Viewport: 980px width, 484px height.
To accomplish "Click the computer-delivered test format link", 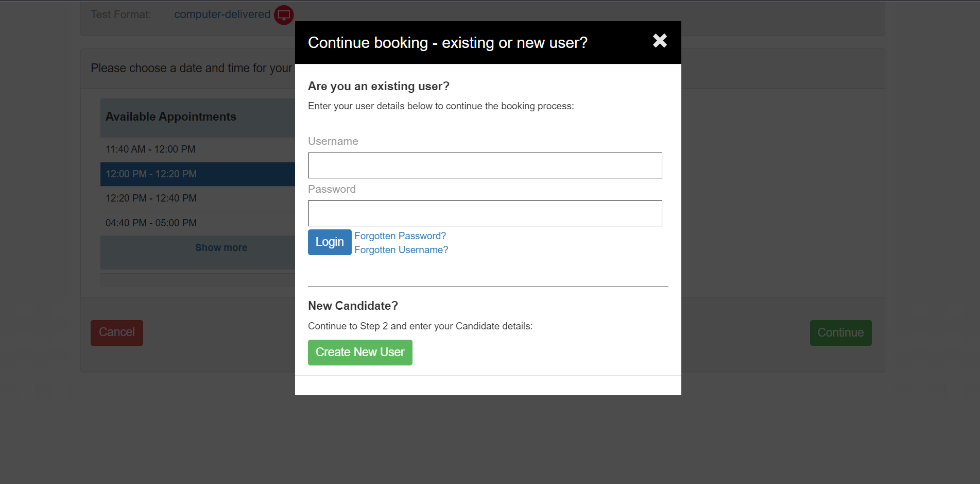I will (x=222, y=14).
